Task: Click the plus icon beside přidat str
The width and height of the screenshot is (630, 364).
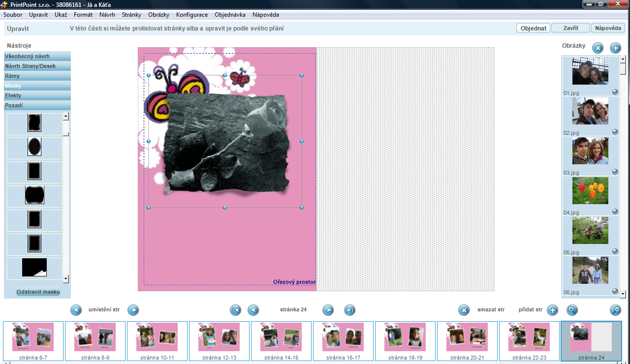Action: coord(553,310)
